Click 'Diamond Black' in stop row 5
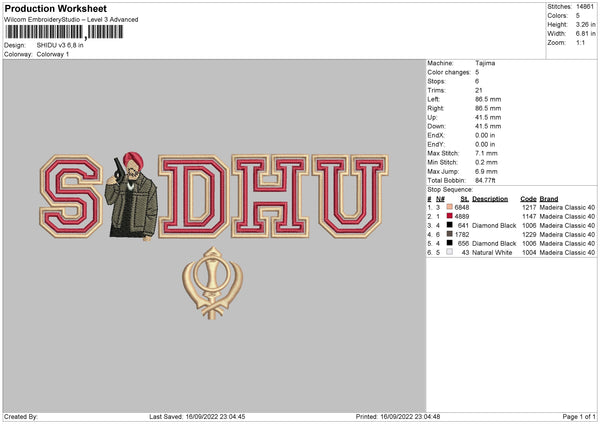600x424 pixels. point(494,243)
